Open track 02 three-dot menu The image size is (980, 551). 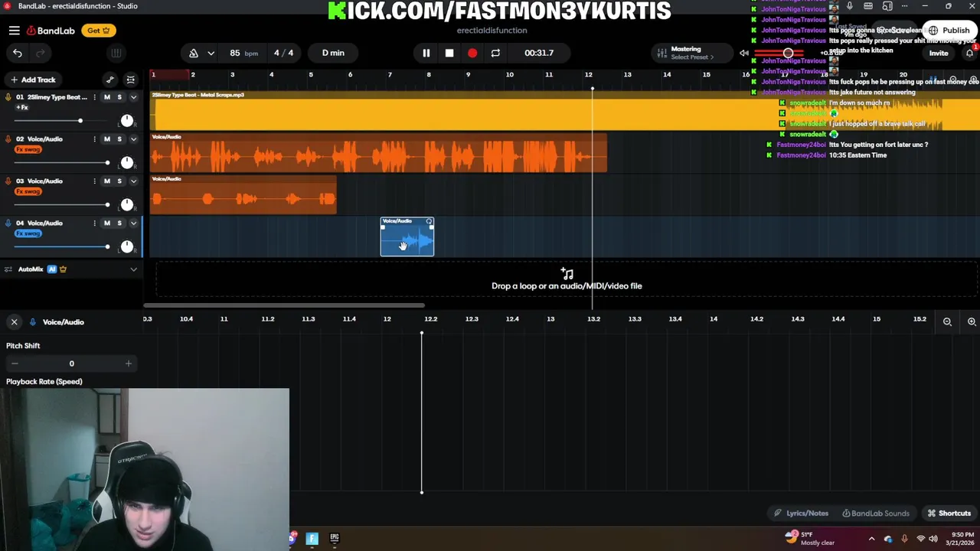pos(95,139)
